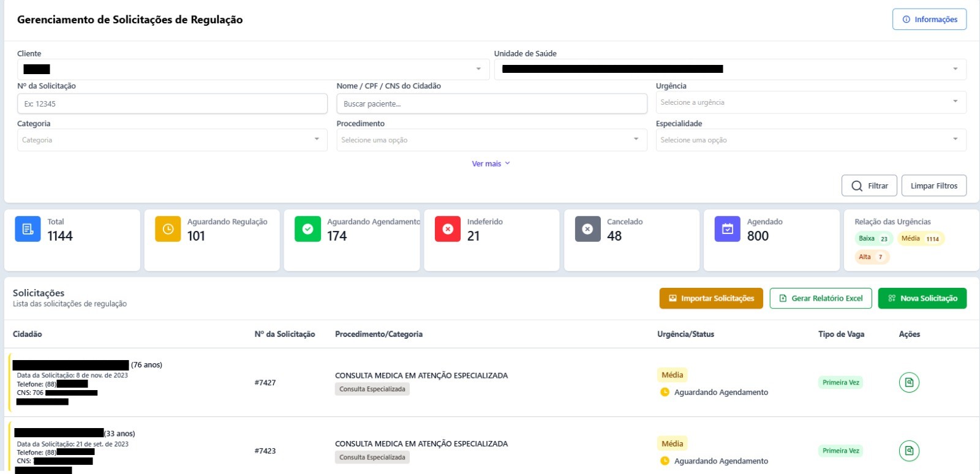Open the Especialidade dropdown
Viewport: 980px width, 474px height.
(x=811, y=140)
